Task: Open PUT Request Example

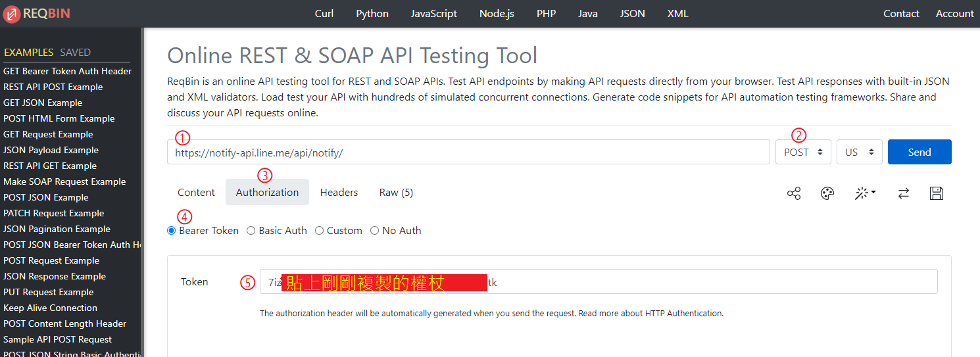Action: (x=49, y=292)
